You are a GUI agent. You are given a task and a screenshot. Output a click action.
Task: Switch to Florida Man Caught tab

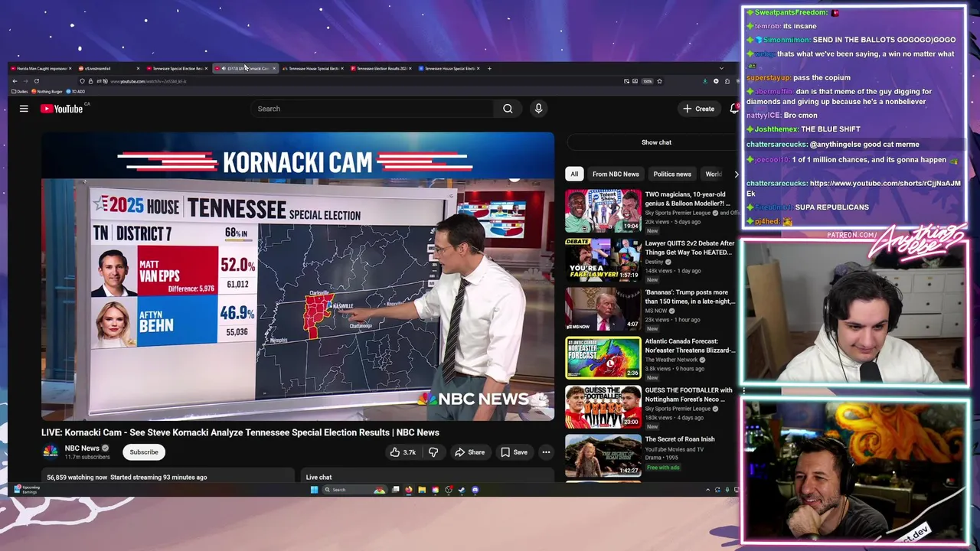(x=40, y=68)
